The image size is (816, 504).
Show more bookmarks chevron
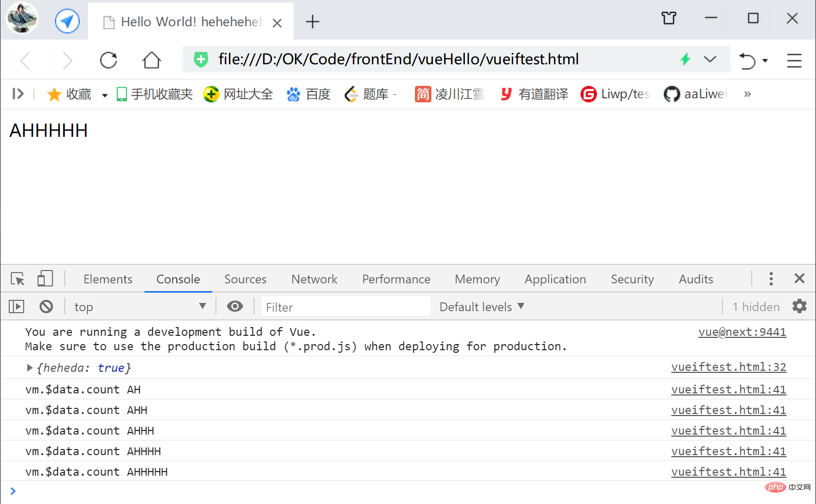point(748,94)
